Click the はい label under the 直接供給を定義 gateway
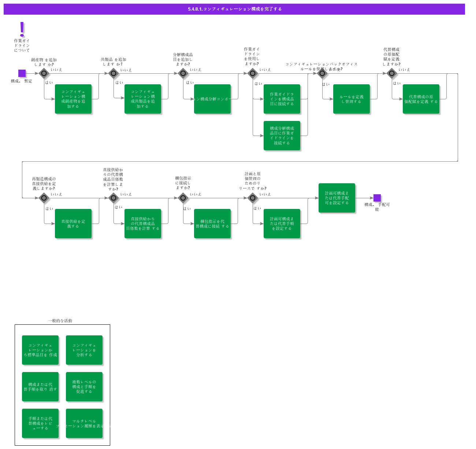Viewport: 476px width, 449px height. (49, 209)
